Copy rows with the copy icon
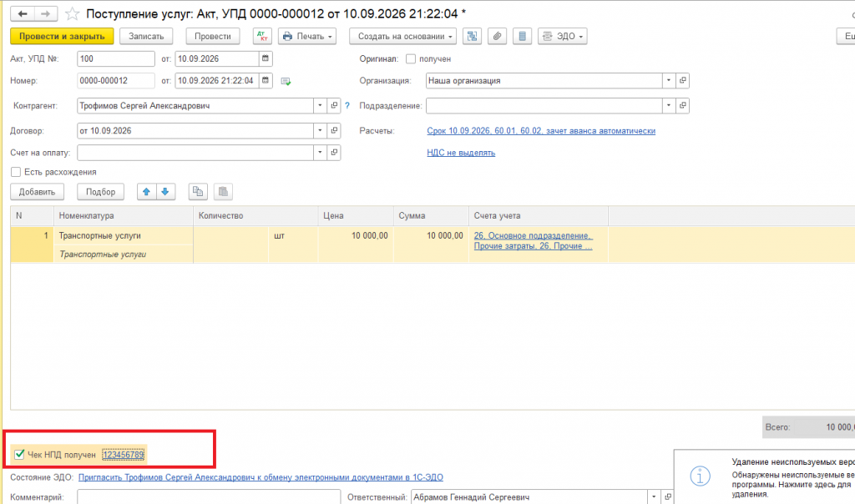Image resolution: width=855 pixels, height=504 pixels. click(198, 192)
